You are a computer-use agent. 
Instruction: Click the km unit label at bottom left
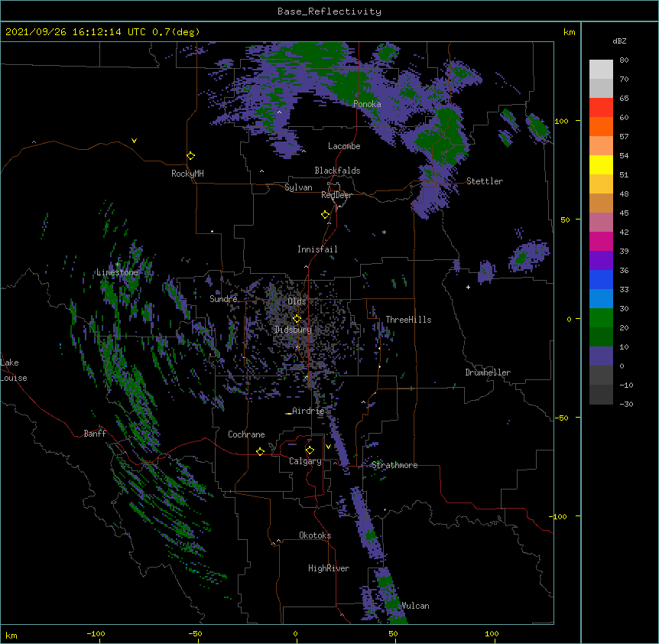(11, 635)
